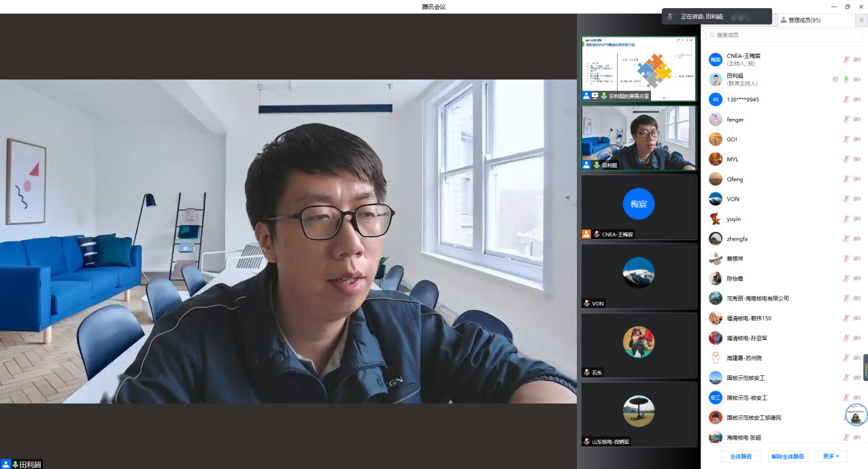868x469 pixels.
Task: Click the camera-off icon for CNEA-王梅宸
Action: [857, 60]
